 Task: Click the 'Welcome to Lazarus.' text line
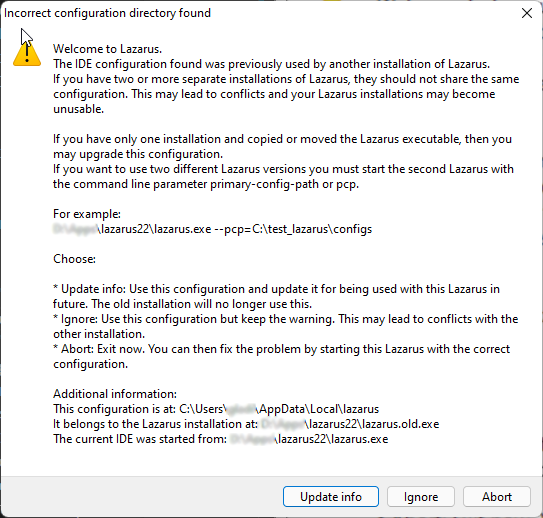click(x=107, y=49)
